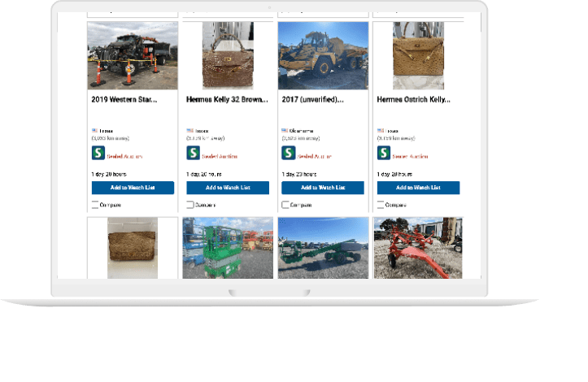Click the Sealed Auction S icon on 2019 Western Star
The image size is (588, 382).
pos(98,153)
